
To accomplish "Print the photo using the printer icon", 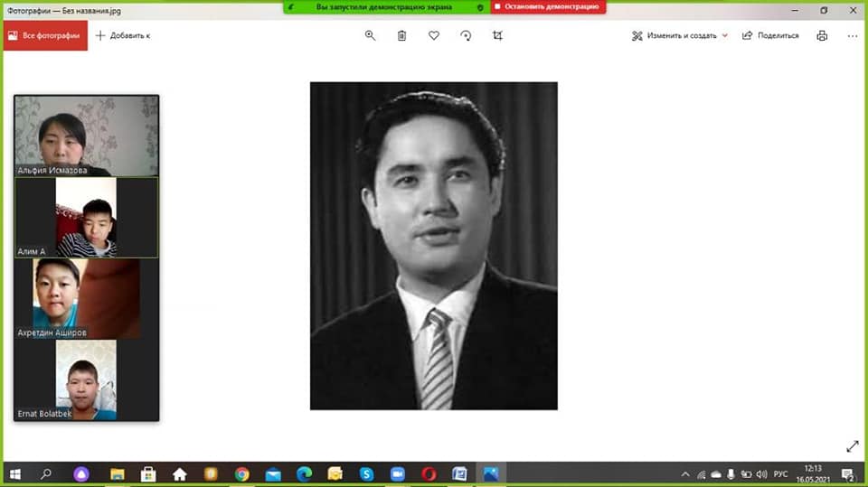I will (822, 35).
